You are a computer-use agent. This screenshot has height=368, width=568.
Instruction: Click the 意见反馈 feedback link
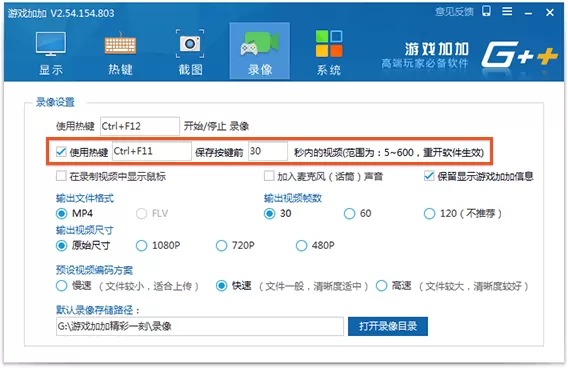click(x=454, y=12)
